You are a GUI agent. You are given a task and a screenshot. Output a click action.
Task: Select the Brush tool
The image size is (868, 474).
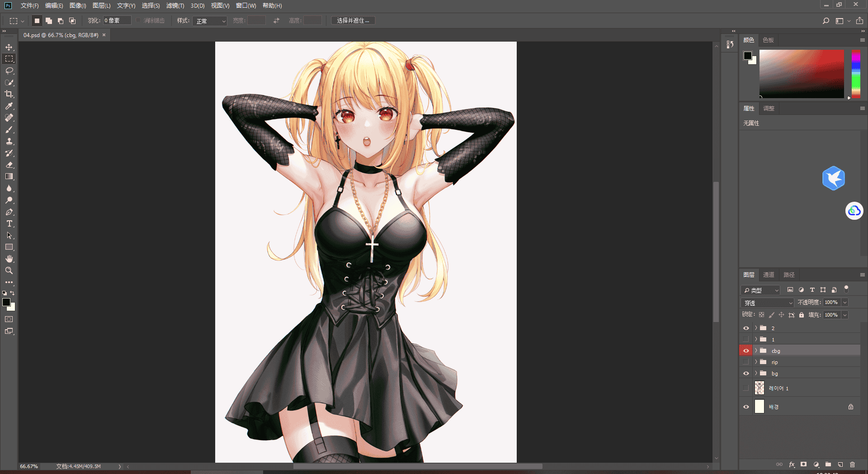pyautogui.click(x=9, y=129)
